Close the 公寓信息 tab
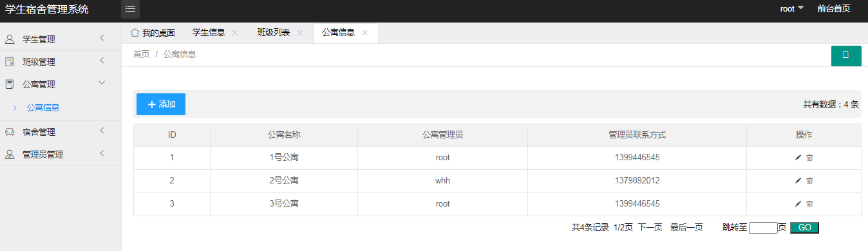The width and height of the screenshot is (868, 251). [364, 33]
